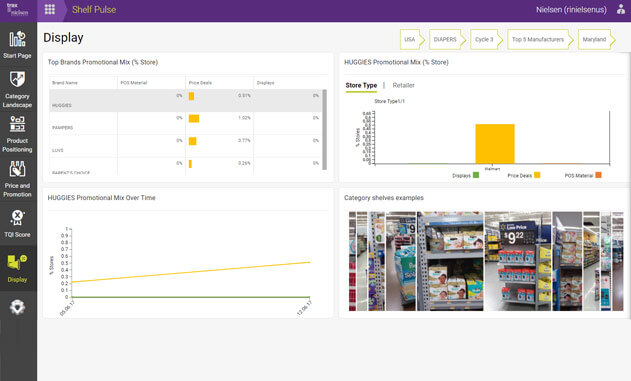Open large shelf photo of stacked diaper boxes

[x=450, y=261]
